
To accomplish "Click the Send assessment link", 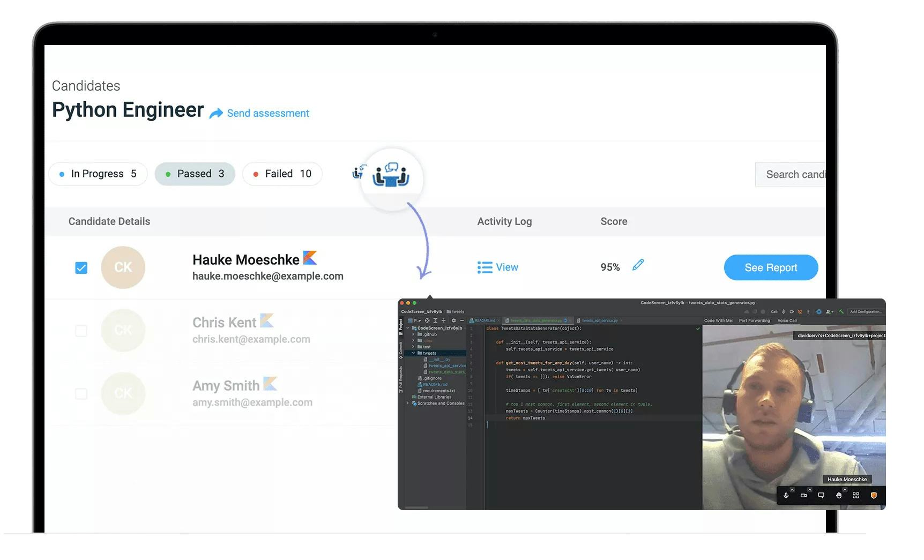I will coord(267,113).
